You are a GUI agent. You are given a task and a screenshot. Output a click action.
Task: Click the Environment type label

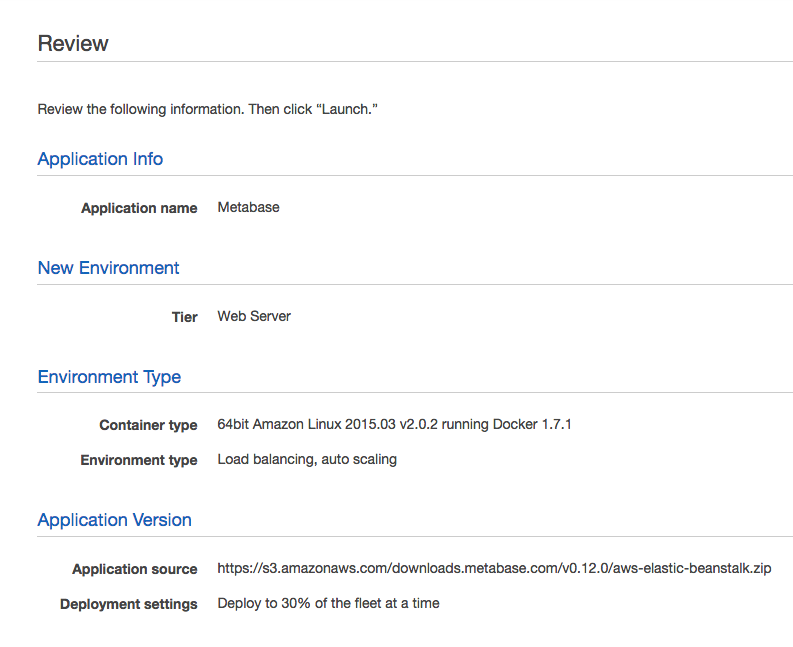(139, 460)
